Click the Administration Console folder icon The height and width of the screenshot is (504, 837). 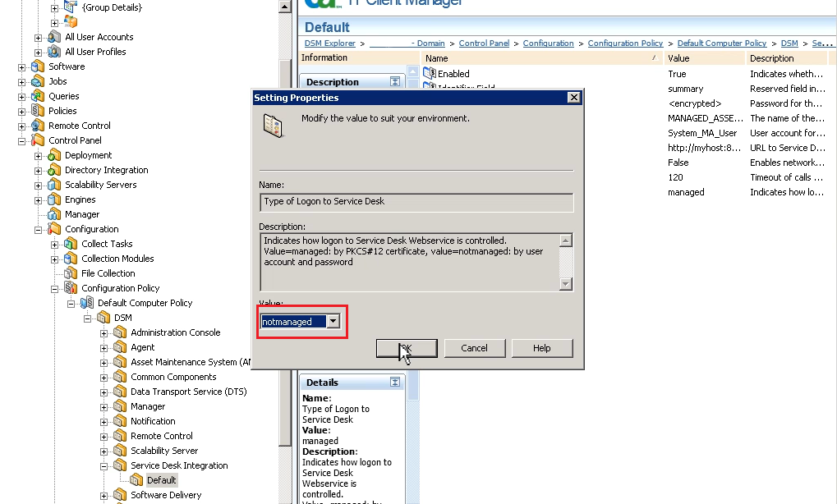pyautogui.click(x=120, y=332)
